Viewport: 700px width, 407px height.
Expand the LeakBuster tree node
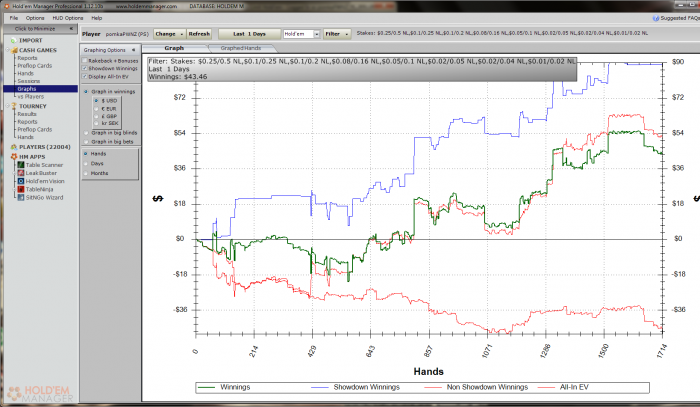point(15,173)
